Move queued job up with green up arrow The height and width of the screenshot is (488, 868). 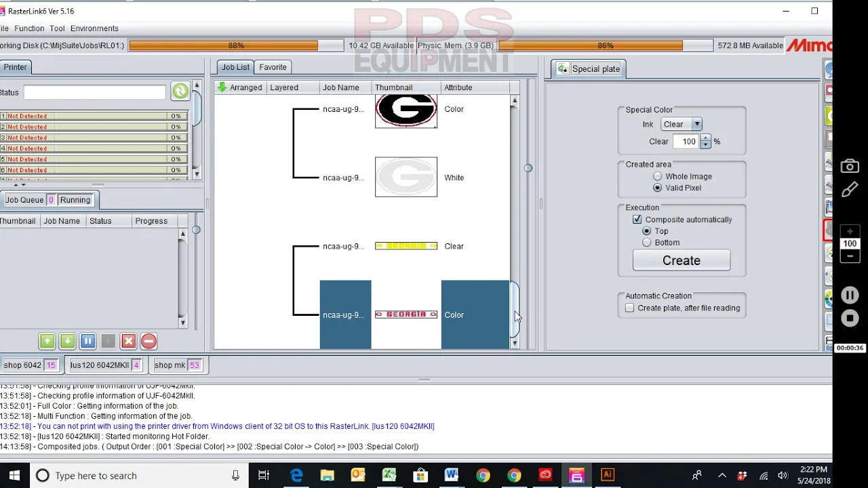pyautogui.click(x=47, y=341)
